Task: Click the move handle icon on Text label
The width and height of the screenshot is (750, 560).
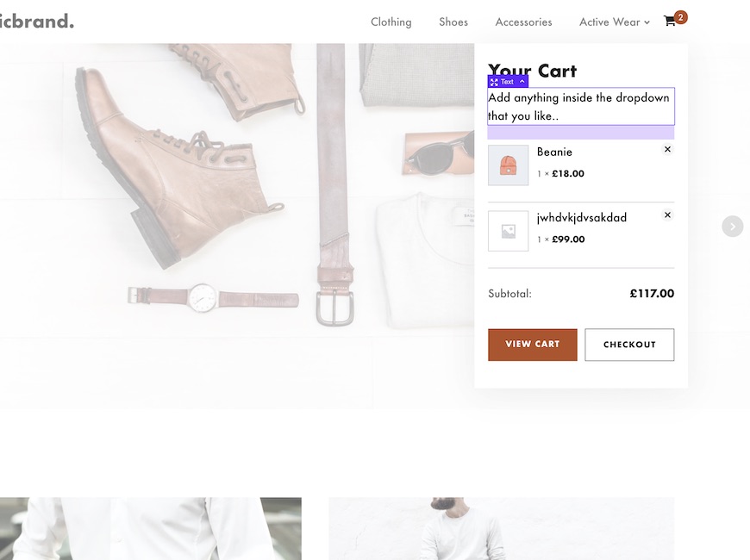Action: coord(494,82)
